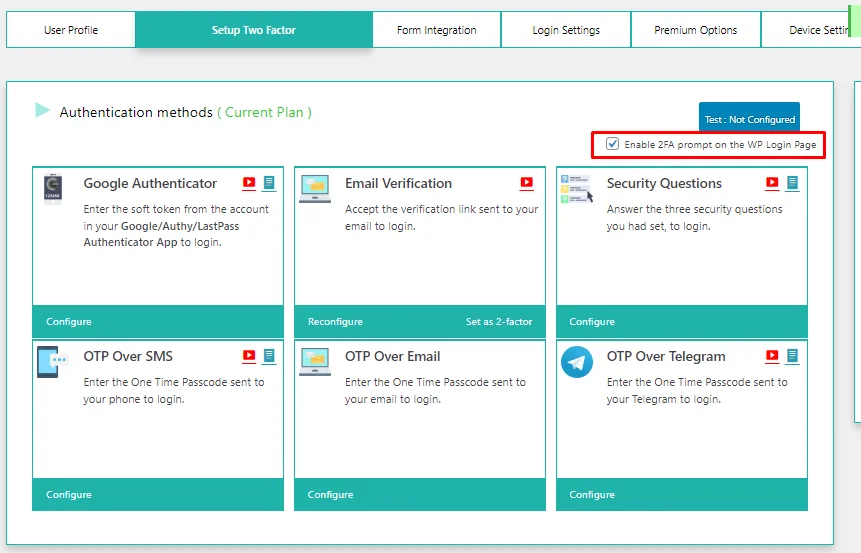Open OTP Over Telegram documentation icon
This screenshot has width=861, height=553.
click(x=792, y=356)
